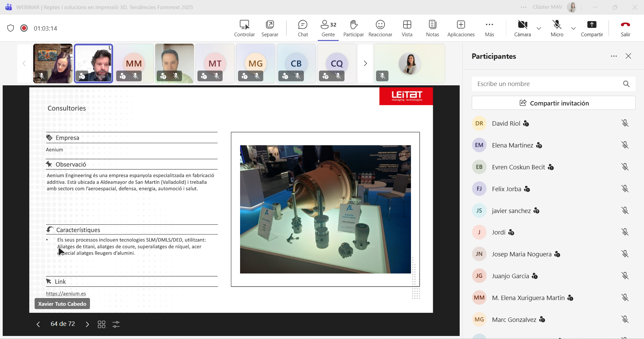
Task: Show next participants in video strip
Action: [x=365, y=63]
